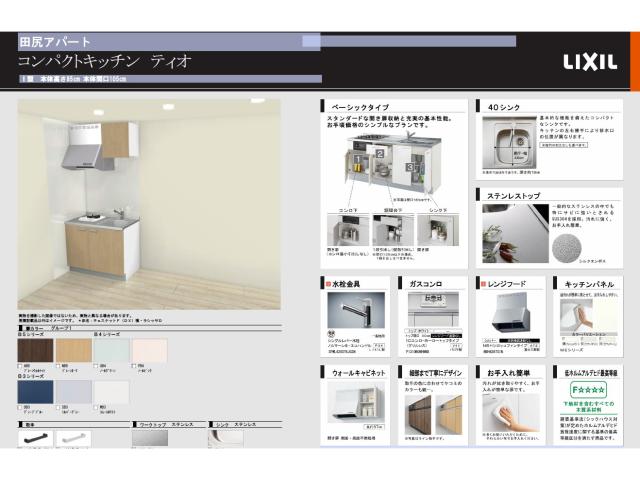Click the silk embossed circular texture sample
640x480 pixels.
[566, 247]
